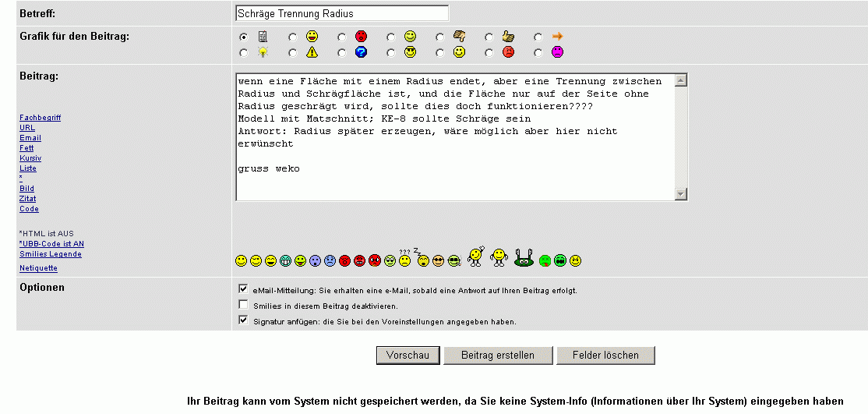Insert the laughing closed-eyes yellow smiley
Screen dimensions: 868x414
pyautogui.click(x=270, y=261)
